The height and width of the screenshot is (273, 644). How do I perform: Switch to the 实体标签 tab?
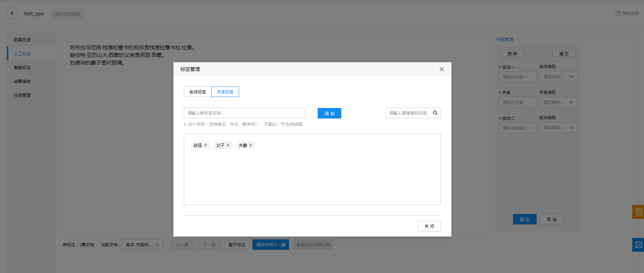(197, 92)
